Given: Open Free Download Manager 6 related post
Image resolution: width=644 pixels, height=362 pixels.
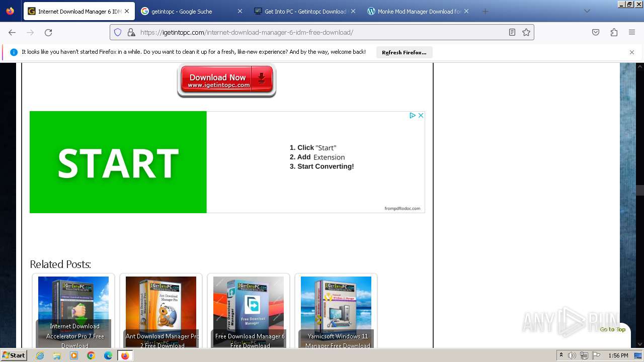Looking at the screenshot, I should pyautogui.click(x=249, y=312).
